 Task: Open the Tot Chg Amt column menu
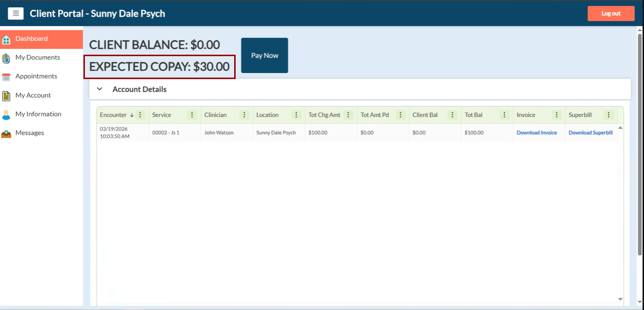pyautogui.click(x=348, y=115)
